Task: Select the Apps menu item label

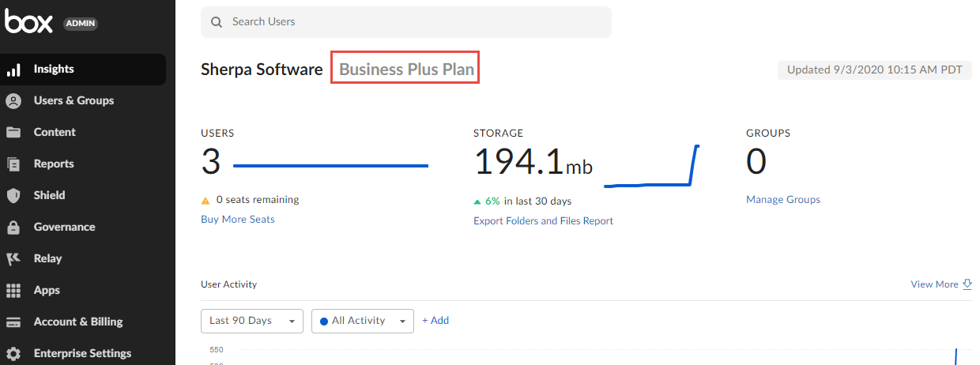Action: (47, 290)
